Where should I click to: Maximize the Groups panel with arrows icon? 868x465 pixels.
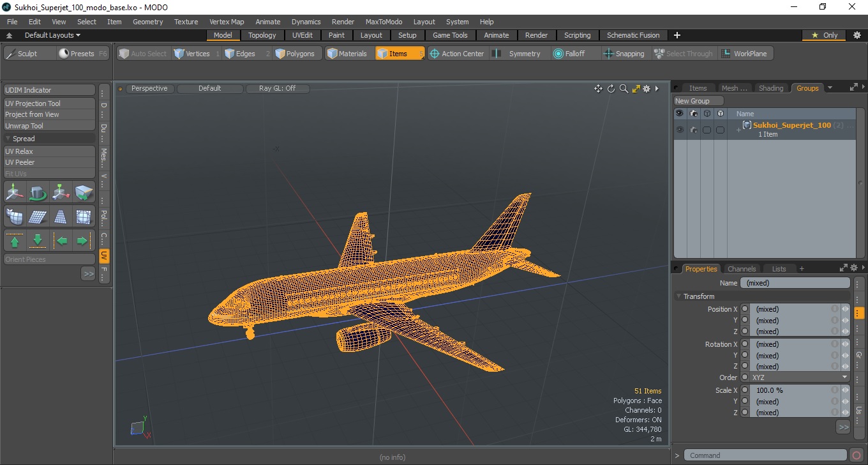pyautogui.click(x=853, y=88)
